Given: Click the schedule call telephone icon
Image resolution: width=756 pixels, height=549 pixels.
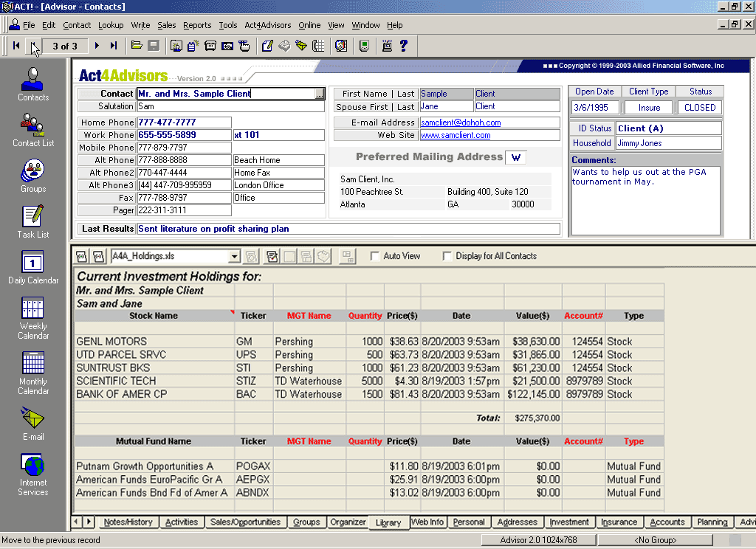Looking at the screenshot, I should pos(210,46).
